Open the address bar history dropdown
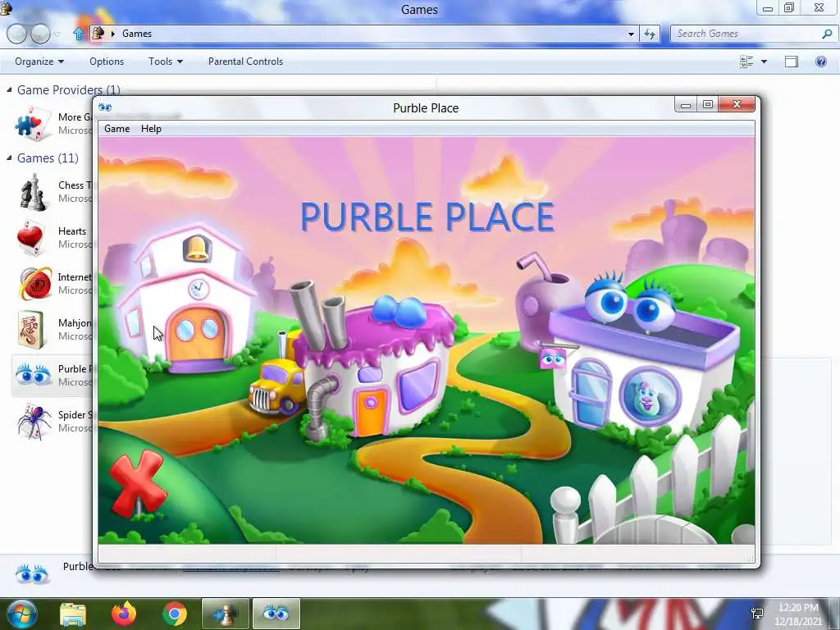Image resolution: width=840 pixels, height=630 pixels. (x=631, y=34)
